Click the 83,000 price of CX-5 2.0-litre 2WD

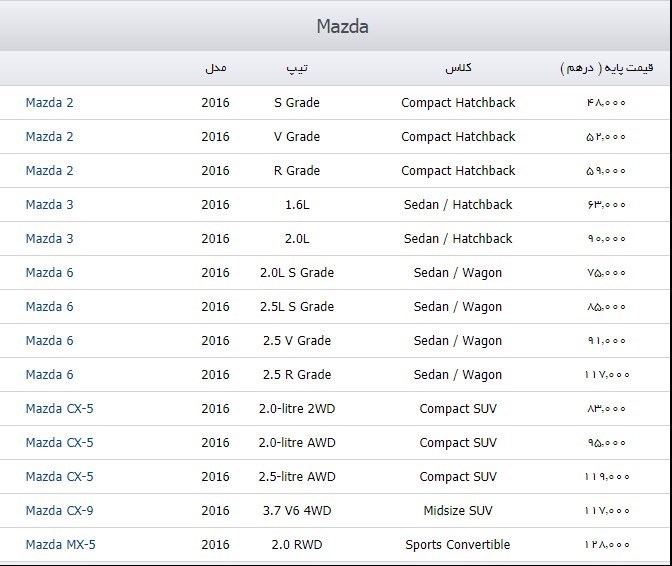(607, 408)
